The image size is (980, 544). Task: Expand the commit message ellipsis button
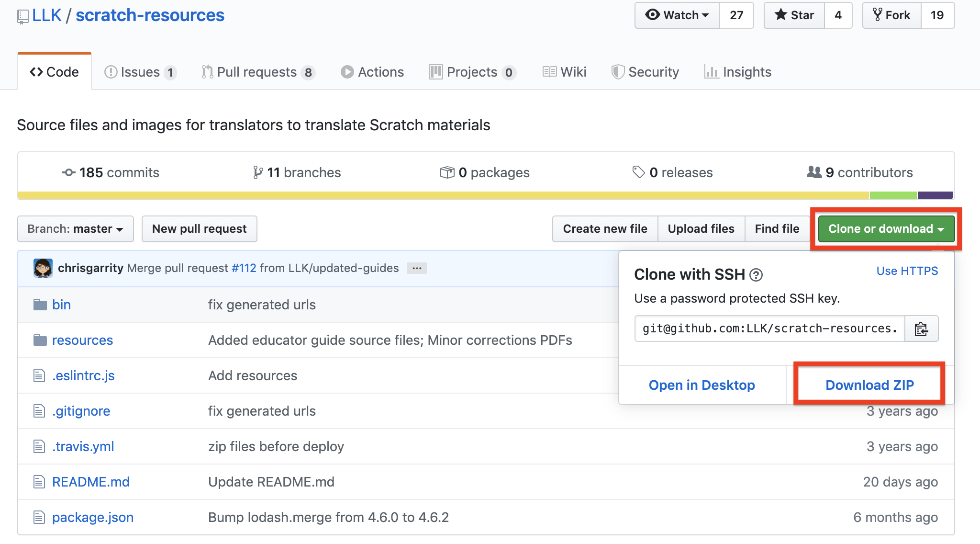[x=417, y=268]
